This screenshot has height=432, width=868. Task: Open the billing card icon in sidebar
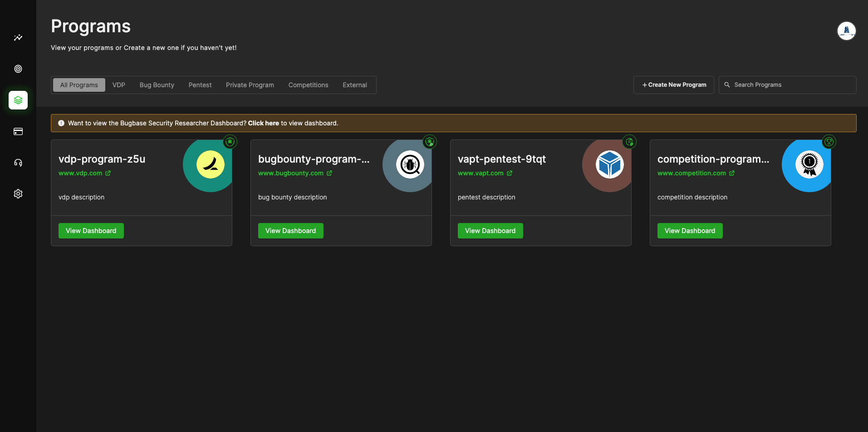click(x=18, y=132)
